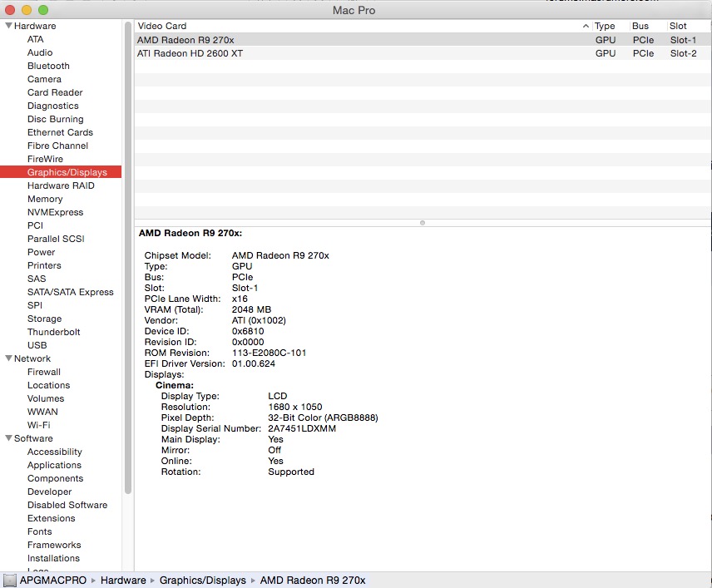The width and height of the screenshot is (712, 588).
Task: Open the WWAN section
Action: (x=42, y=412)
